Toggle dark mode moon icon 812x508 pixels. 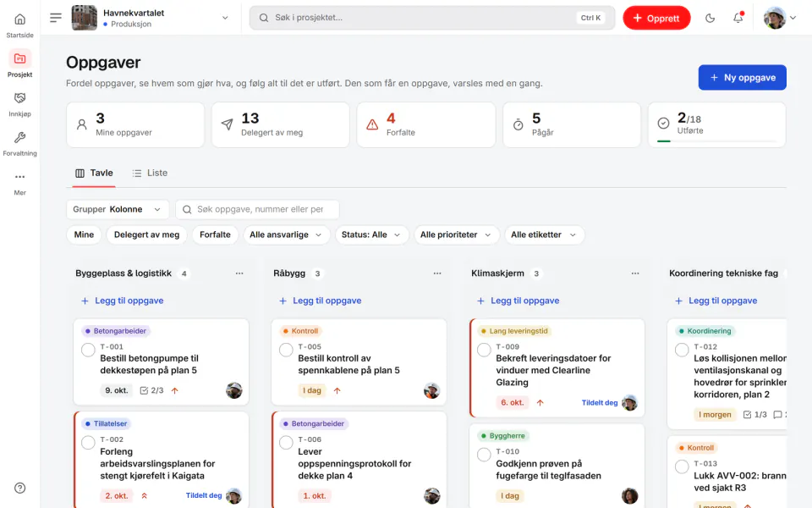coord(710,18)
